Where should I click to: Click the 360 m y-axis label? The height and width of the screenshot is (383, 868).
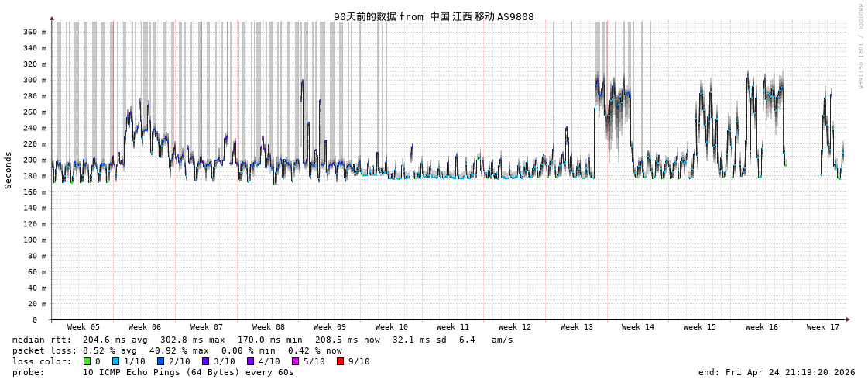point(34,32)
